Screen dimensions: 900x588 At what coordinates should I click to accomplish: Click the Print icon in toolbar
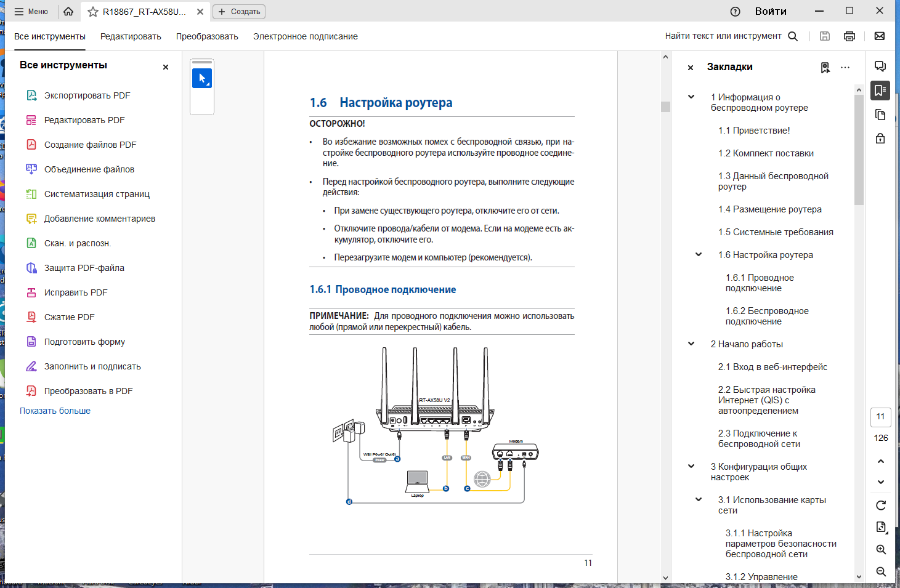pyautogui.click(x=849, y=36)
